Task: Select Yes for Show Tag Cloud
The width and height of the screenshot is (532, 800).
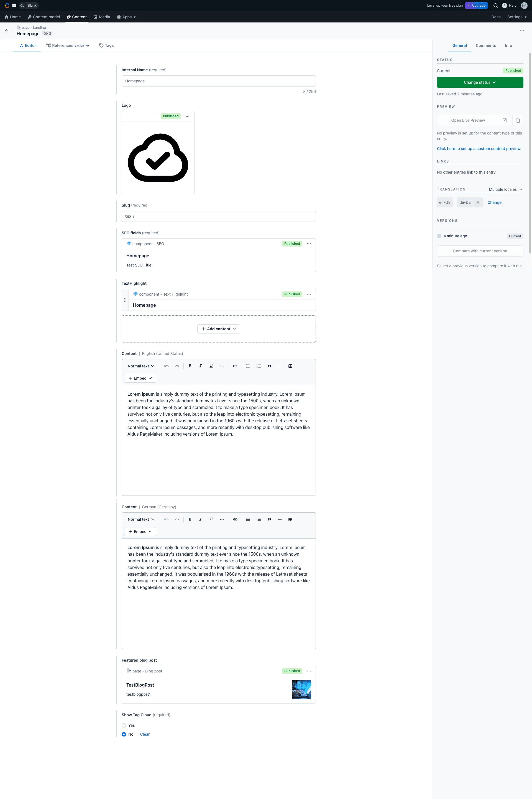Action: click(124, 725)
